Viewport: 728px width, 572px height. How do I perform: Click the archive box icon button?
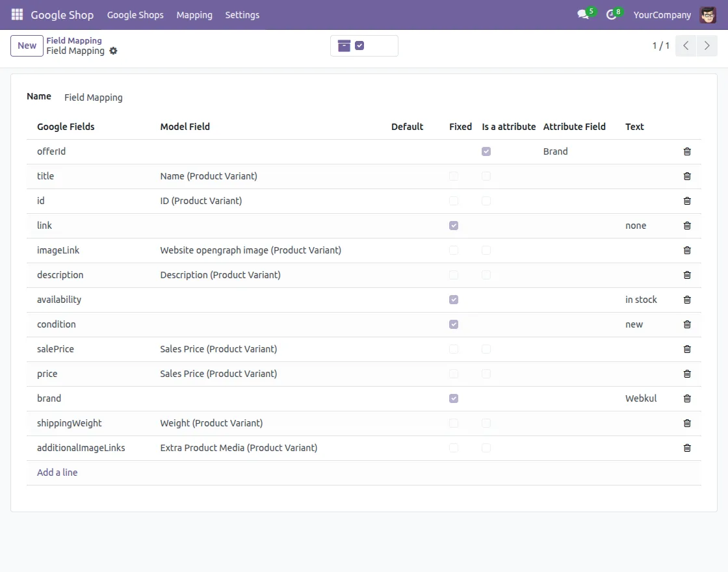click(344, 45)
